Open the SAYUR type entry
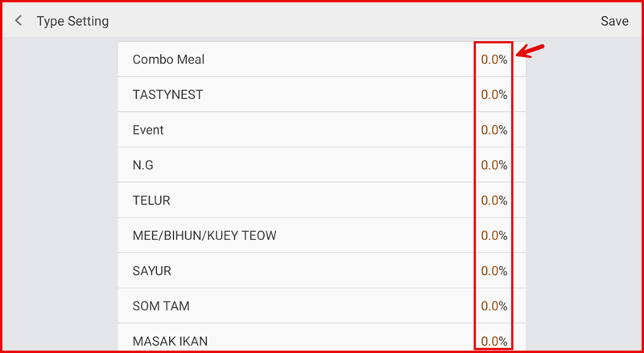The width and height of the screenshot is (644, 353). (152, 271)
